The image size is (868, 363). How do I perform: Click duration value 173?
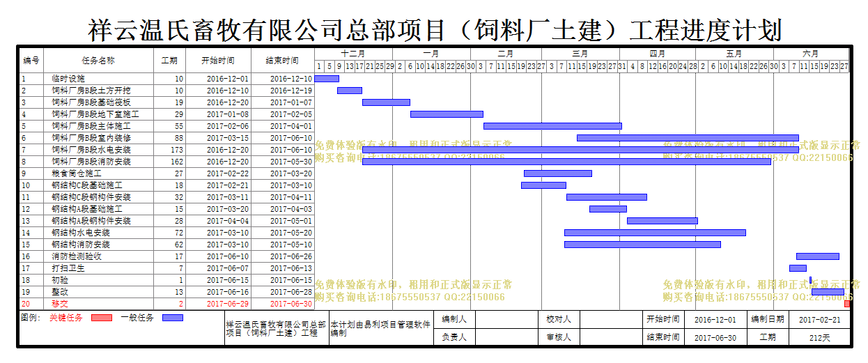177,150
